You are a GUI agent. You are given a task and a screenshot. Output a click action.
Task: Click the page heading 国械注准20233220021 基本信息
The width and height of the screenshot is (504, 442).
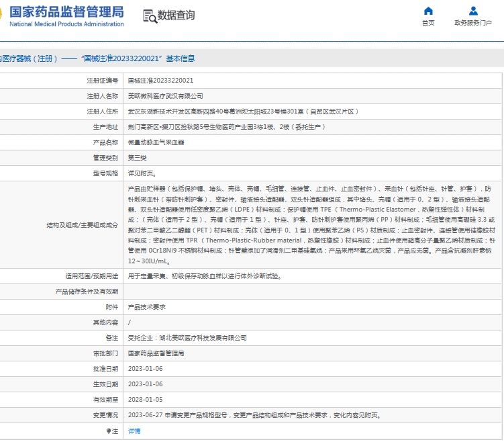pos(138,58)
